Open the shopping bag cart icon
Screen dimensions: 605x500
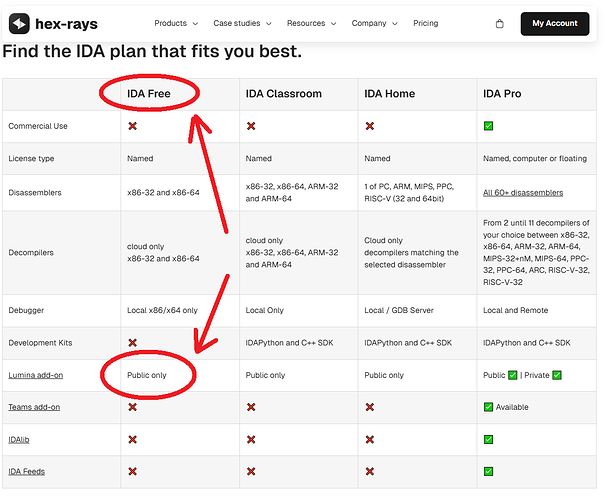point(499,24)
